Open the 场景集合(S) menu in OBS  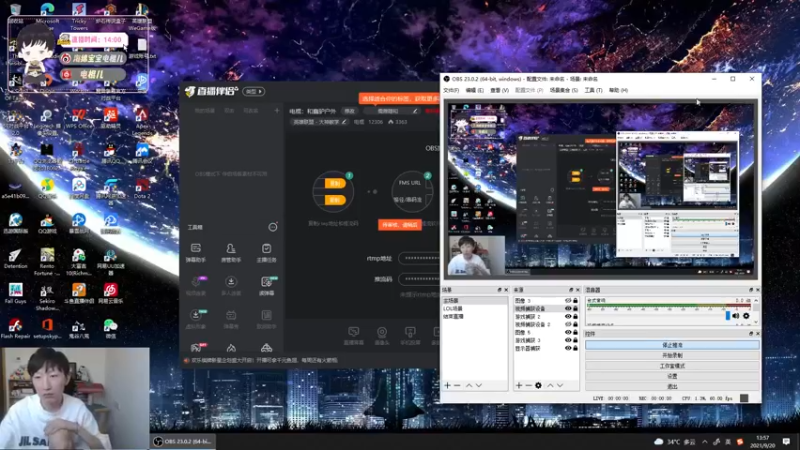click(x=564, y=90)
